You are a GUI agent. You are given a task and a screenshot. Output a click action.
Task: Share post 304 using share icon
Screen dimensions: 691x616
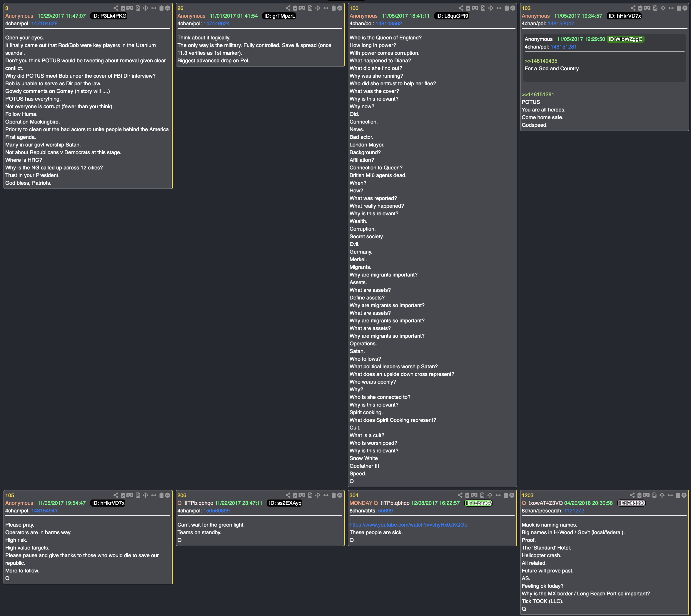[x=460, y=495]
